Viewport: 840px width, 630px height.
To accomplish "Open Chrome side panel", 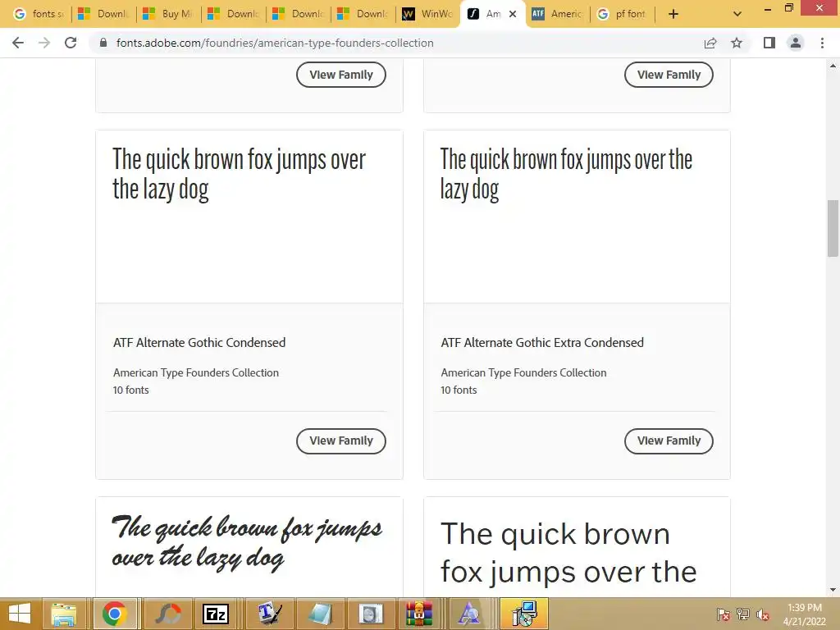I will pyautogui.click(x=769, y=43).
